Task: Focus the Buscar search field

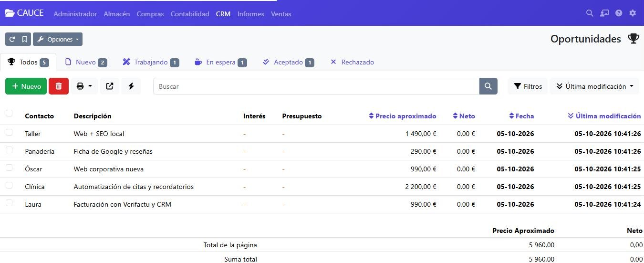Action: coord(316,86)
